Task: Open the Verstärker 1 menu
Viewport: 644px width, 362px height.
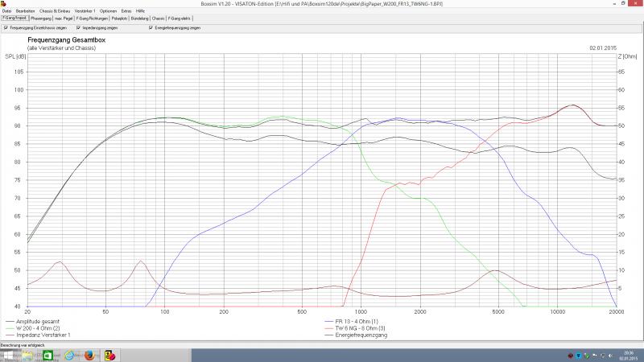Action: 85,10
